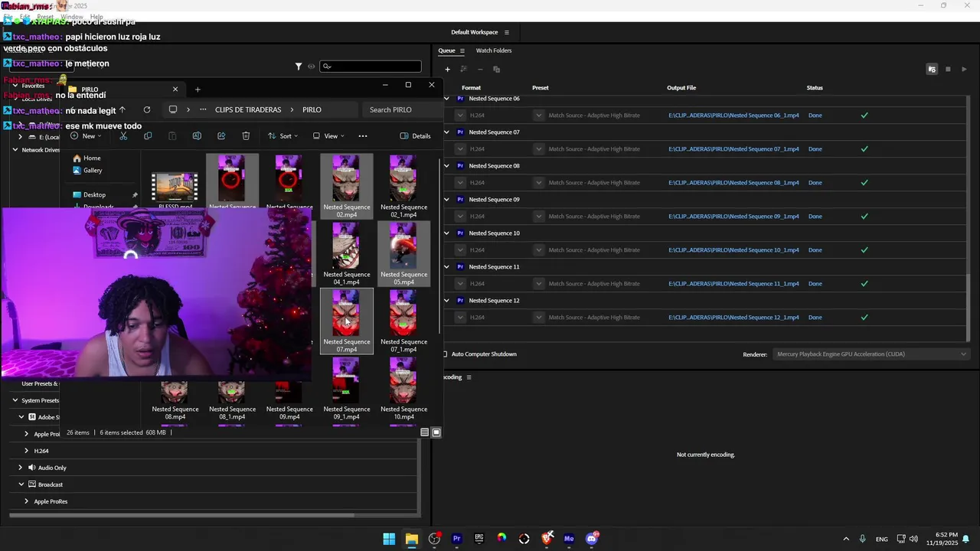
Task: Open Desktop in Explorer sidebar
Action: (94, 195)
